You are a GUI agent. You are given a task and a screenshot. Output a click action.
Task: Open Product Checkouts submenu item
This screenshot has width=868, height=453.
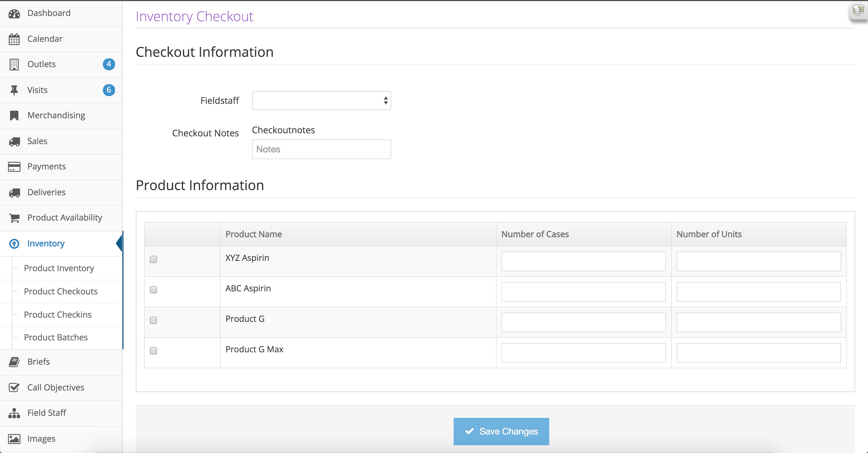[61, 291]
